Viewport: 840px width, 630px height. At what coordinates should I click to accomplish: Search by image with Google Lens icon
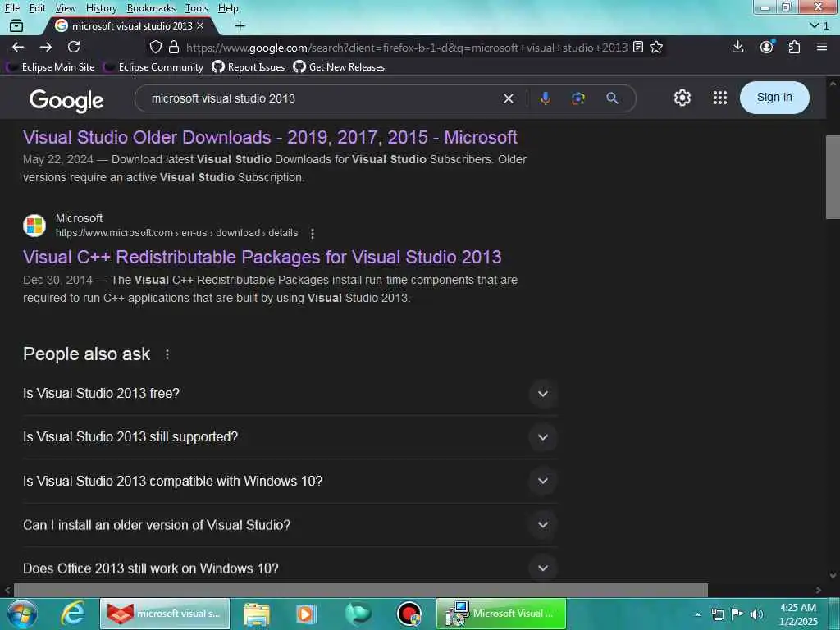coord(578,98)
